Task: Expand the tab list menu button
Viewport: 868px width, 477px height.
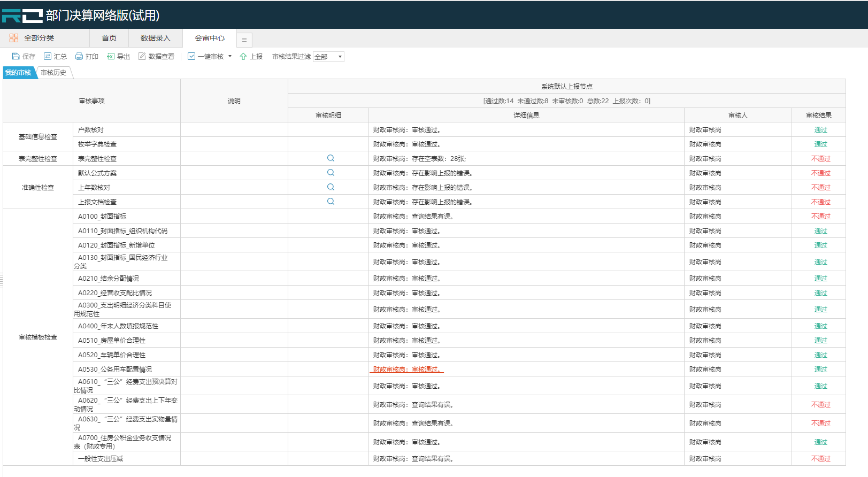Action: point(244,40)
